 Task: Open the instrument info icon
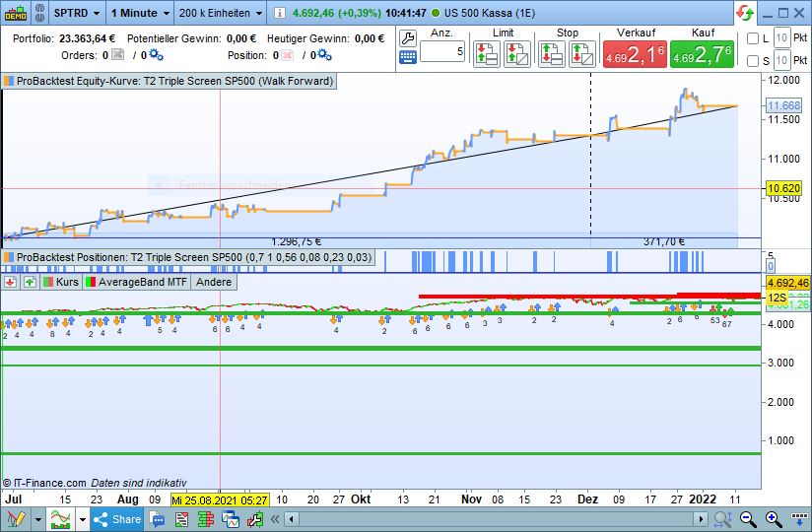coord(279,13)
